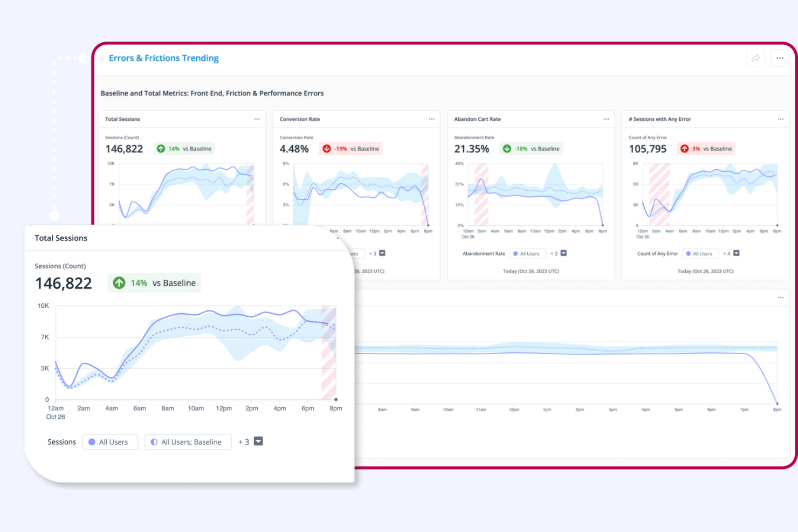Click the Today (Oct 26, 2023 UTC) label
The height and width of the screenshot is (532, 798).
530,271
